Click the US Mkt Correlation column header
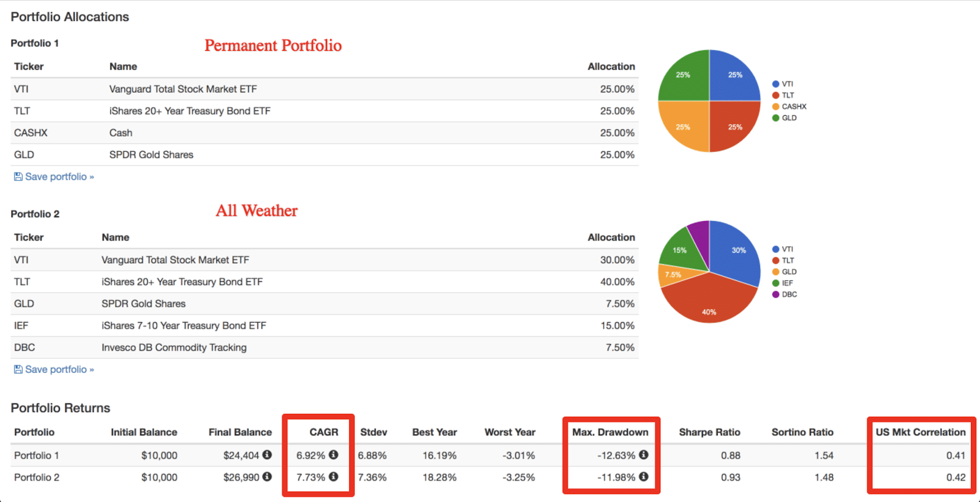 pos(921,432)
